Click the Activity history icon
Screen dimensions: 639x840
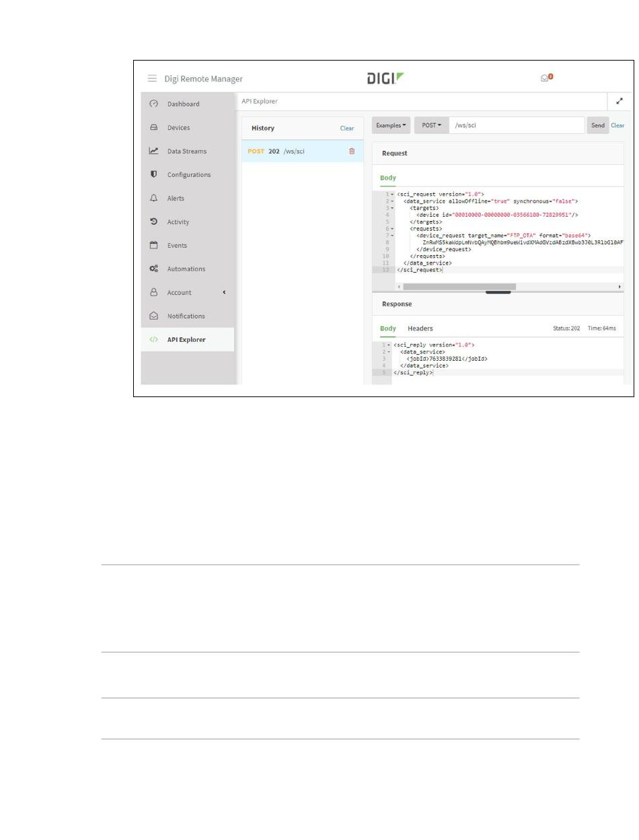[153, 221]
